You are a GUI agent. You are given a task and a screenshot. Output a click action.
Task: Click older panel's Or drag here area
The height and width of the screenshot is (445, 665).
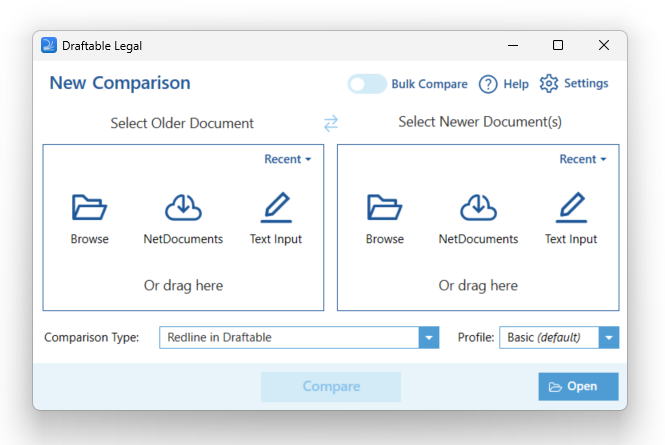coord(183,285)
